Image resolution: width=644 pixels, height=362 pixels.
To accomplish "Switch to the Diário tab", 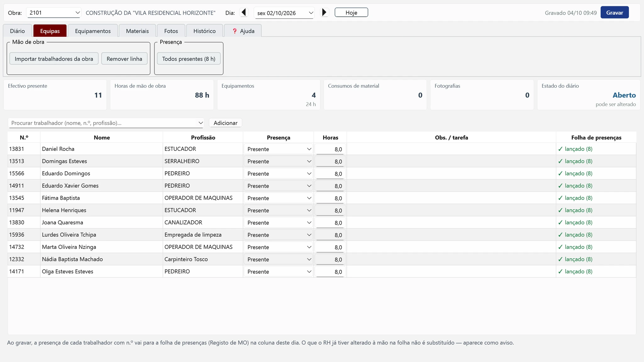I will (x=17, y=31).
